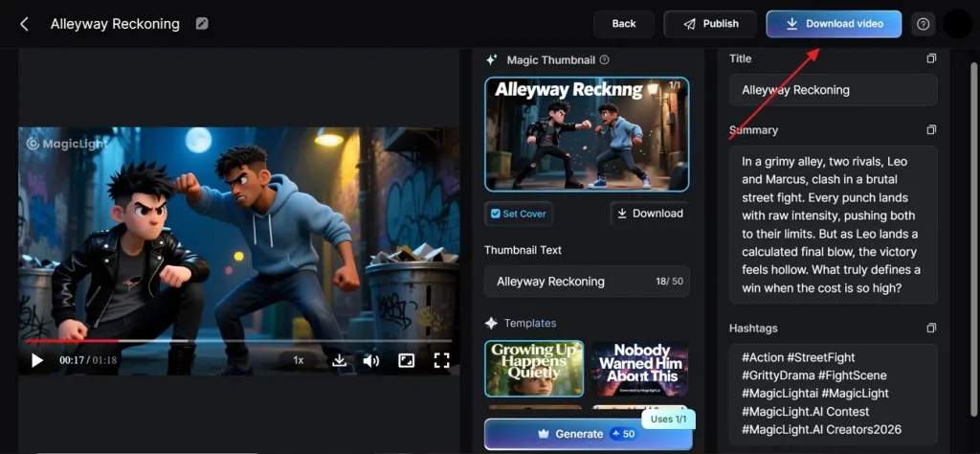This screenshot has width=980, height=454.
Task: Play the video preview
Action: 37,360
